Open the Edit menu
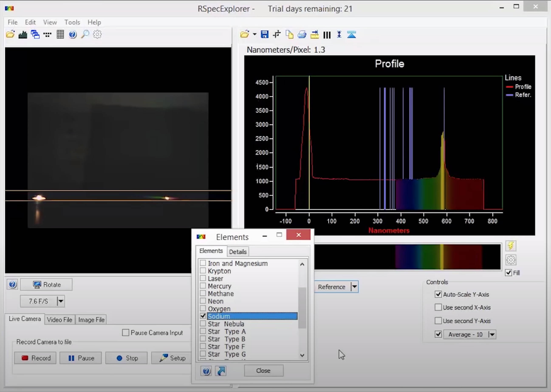The image size is (551, 392). click(30, 22)
